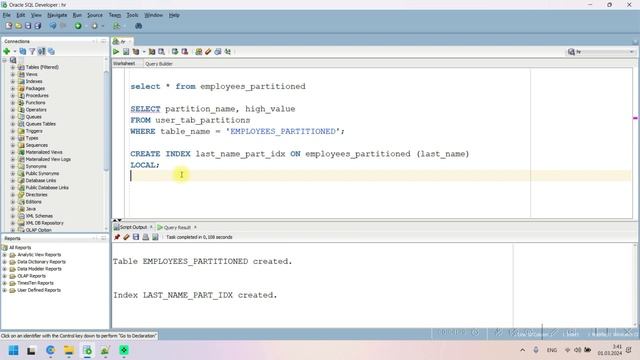Expand the Triggers tree node
Screen dimensions: 640x360
[x=13, y=131]
